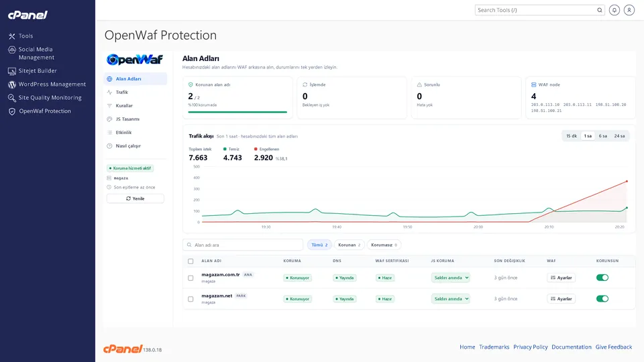The width and height of the screenshot is (644, 362).
Task: Click the WordPress logo icon
Action: click(11, 84)
